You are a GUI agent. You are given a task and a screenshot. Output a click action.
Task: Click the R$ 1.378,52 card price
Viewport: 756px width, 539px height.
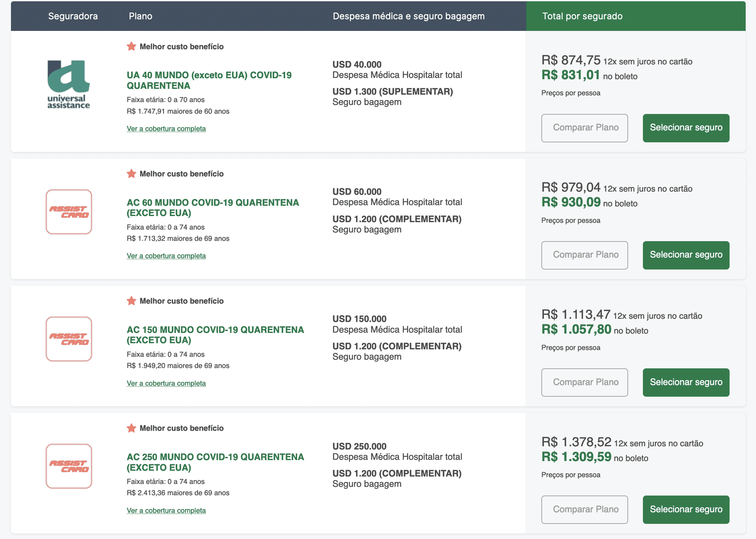(576, 442)
